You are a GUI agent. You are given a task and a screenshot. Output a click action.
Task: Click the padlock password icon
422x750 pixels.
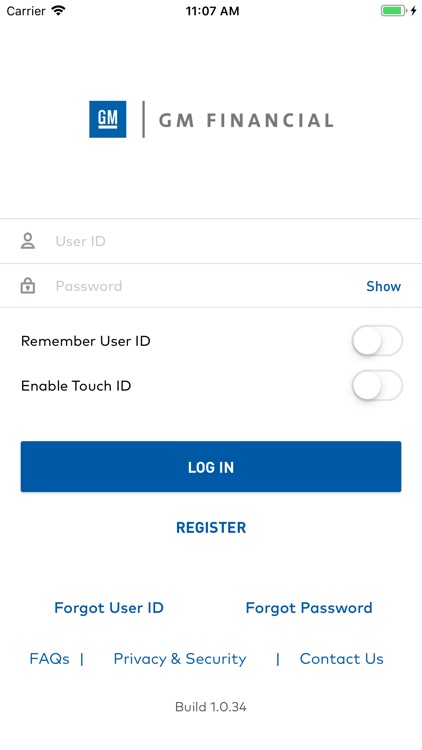[28, 286]
